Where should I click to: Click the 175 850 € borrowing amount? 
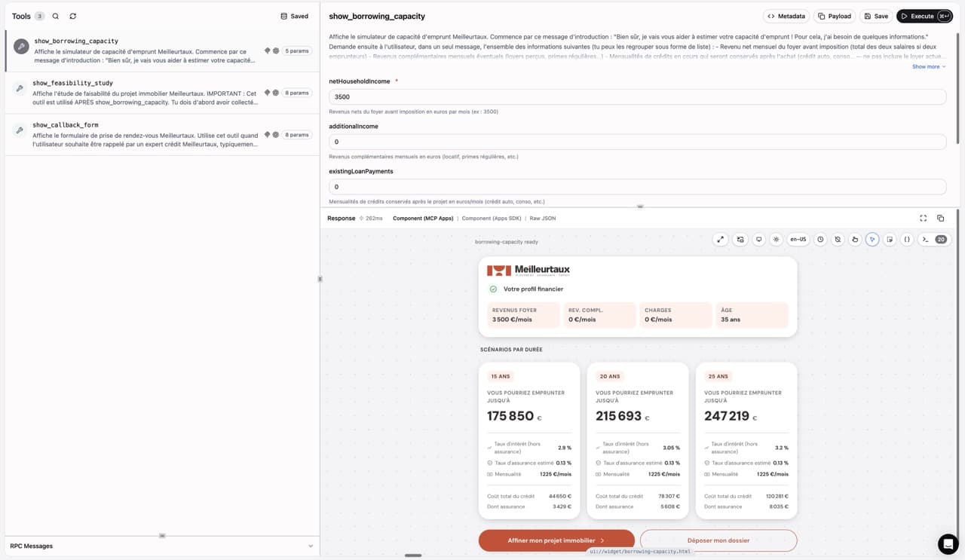pyautogui.click(x=515, y=416)
